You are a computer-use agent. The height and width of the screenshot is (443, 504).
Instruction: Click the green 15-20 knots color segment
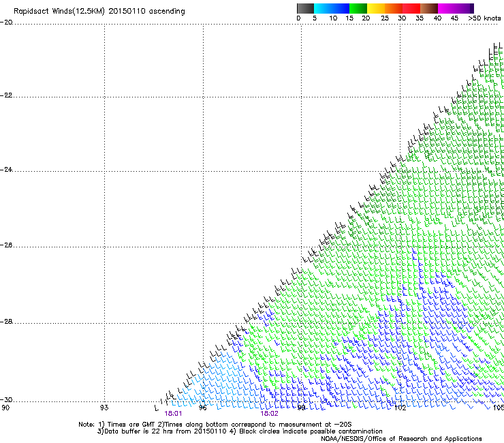(358, 8)
